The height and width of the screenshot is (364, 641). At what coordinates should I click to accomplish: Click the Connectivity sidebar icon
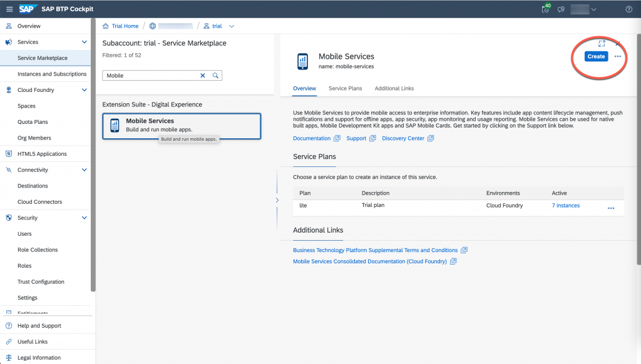tap(9, 170)
